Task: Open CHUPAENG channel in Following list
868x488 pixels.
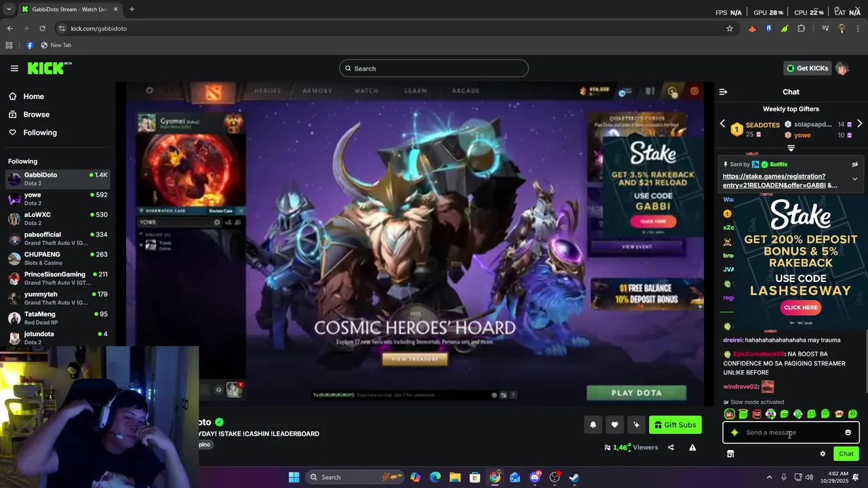Action: [58, 258]
